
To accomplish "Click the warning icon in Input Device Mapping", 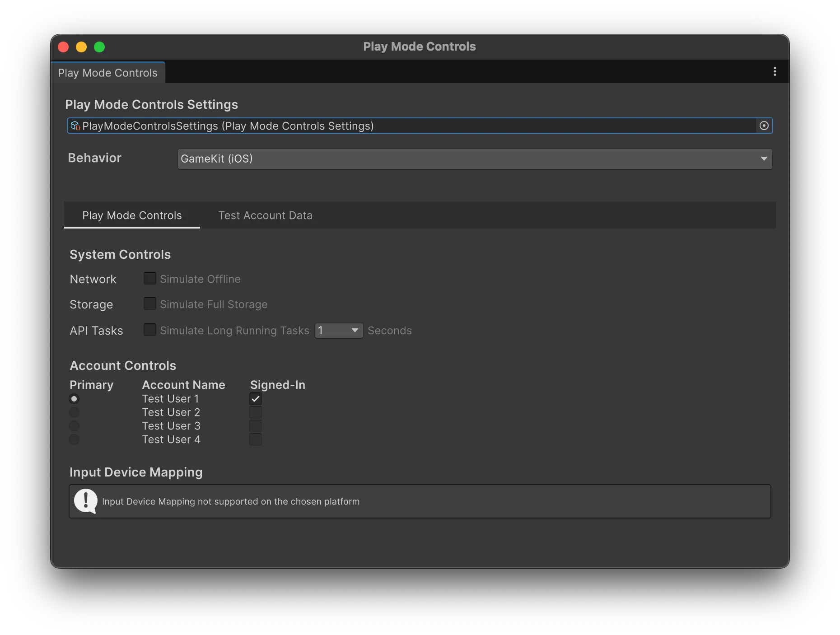I will [x=85, y=501].
